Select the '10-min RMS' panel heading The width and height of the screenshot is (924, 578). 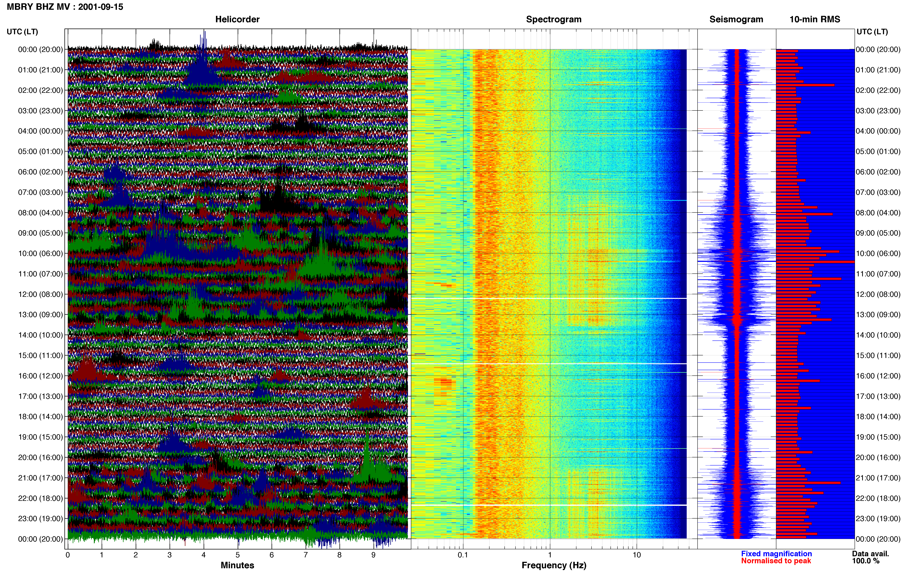[x=815, y=20]
